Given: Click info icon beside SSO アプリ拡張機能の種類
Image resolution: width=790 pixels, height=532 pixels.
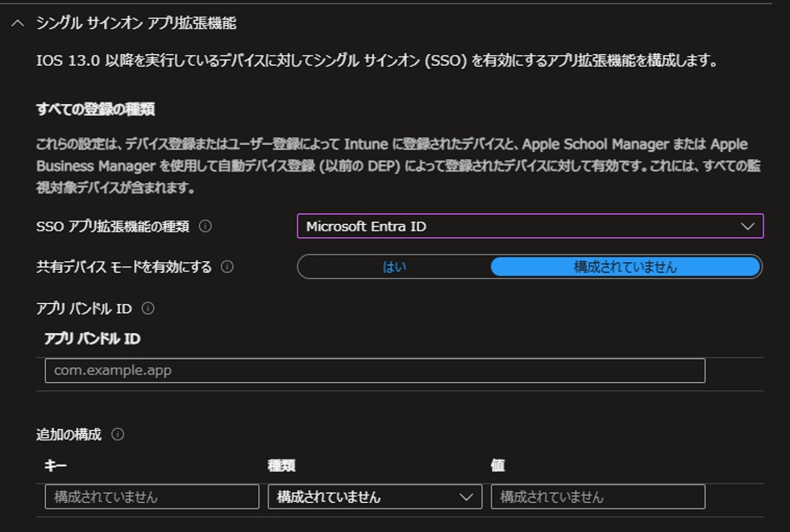Looking at the screenshot, I should [x=205, y=226].
